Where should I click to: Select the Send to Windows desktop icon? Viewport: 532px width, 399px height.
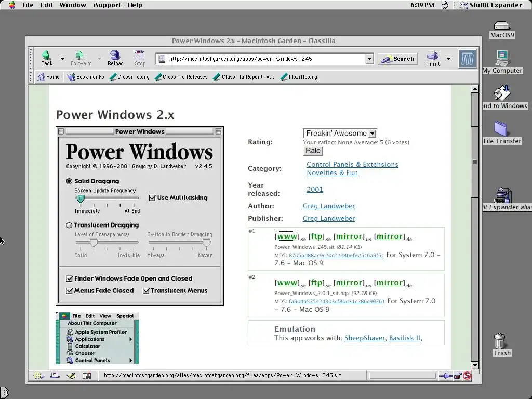(x=504, y=97)
